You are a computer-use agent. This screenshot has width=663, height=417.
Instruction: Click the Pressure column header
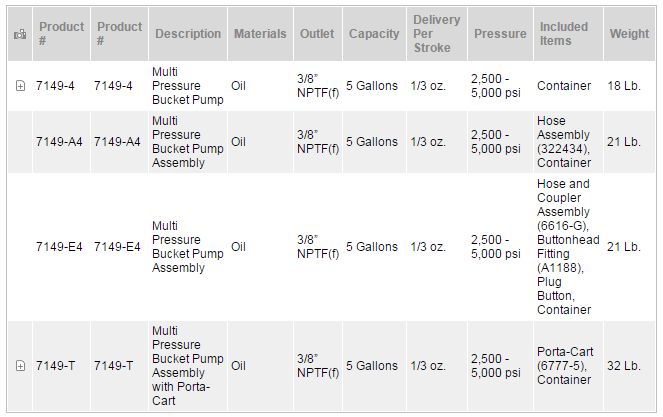[x=500, y=34]
